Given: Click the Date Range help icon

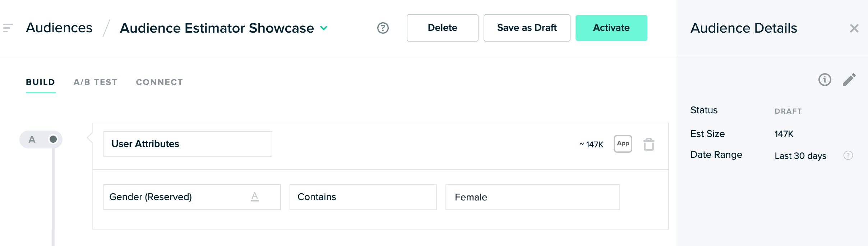Looking at the screenshot, I should 848,155.
